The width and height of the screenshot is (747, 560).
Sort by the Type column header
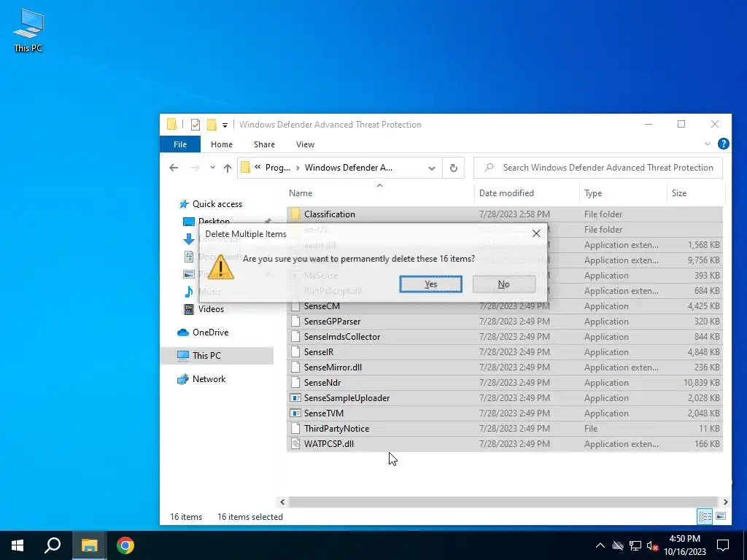[x=593, y=192]
